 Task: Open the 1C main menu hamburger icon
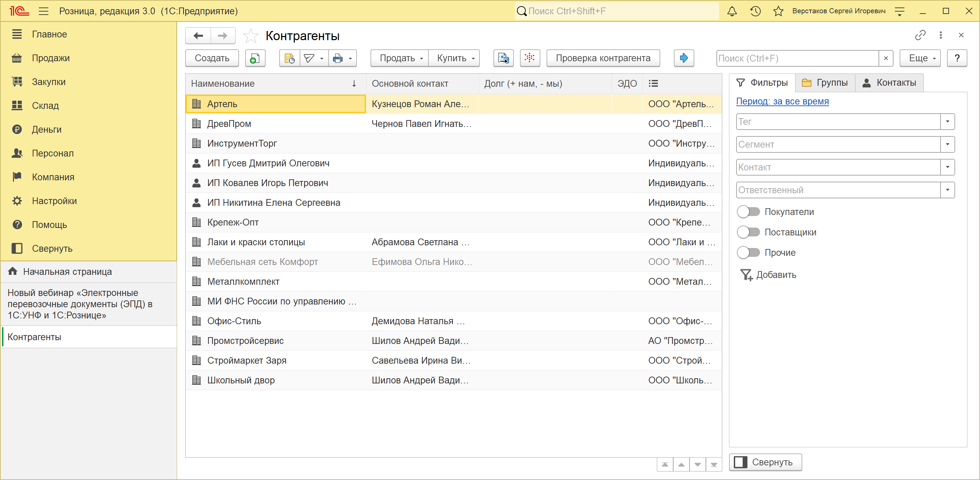[x=44, y=11]
